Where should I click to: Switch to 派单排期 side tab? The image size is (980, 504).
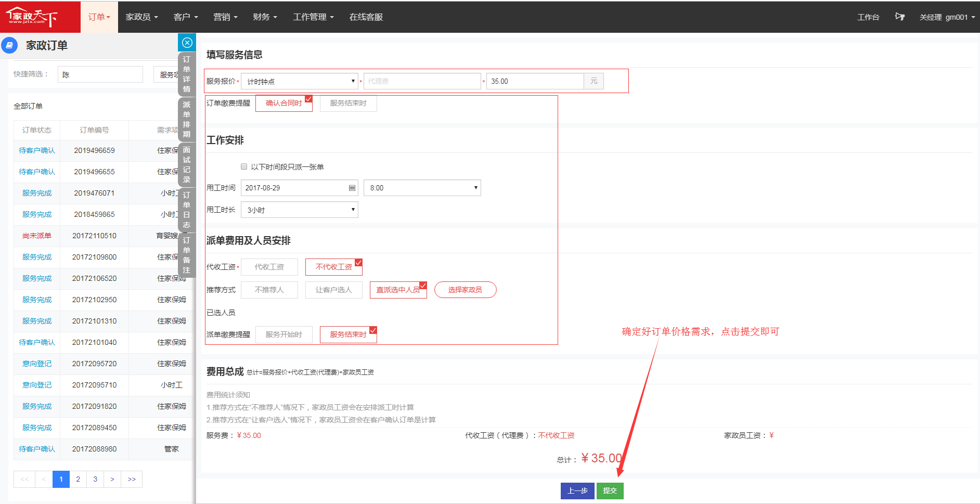(187, 119)
